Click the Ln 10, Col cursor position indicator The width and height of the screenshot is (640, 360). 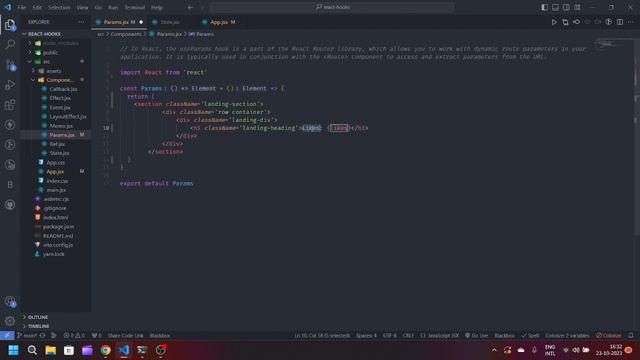tap(322, 336)
